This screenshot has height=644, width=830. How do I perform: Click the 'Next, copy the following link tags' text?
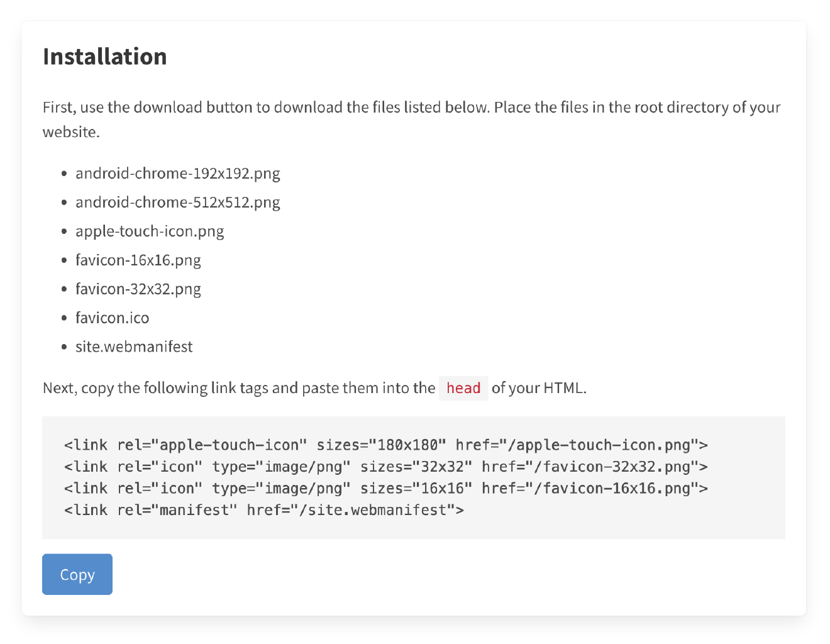click(238, 388)
